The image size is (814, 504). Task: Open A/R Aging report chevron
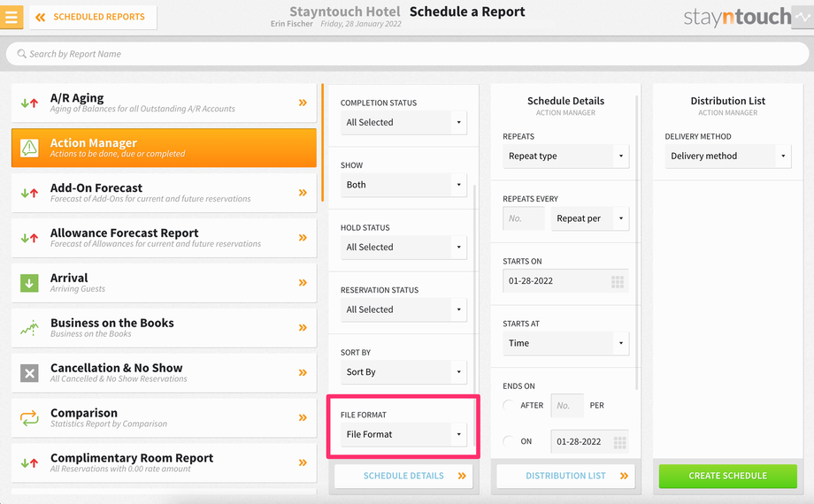(303, 103)
